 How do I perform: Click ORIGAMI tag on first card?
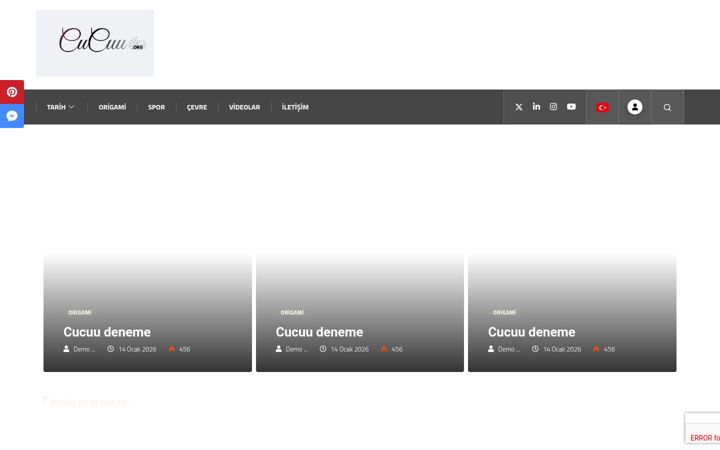pos(80,312)
